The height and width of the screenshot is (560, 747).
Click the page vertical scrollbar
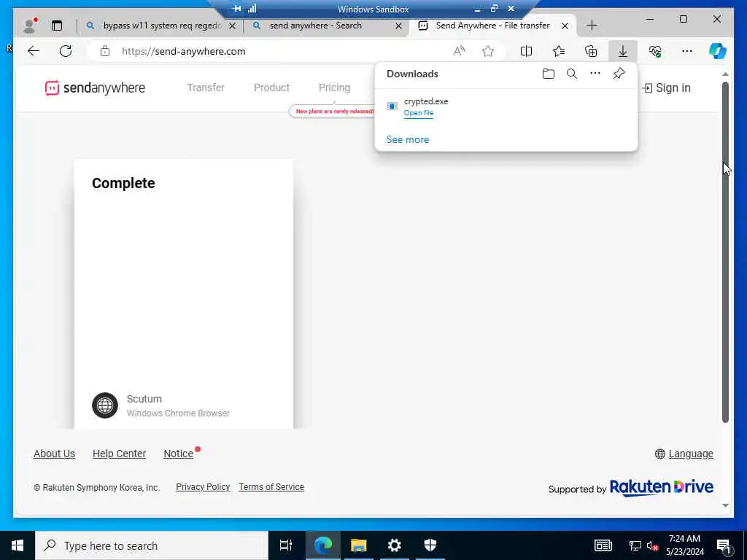click(725, 252)
